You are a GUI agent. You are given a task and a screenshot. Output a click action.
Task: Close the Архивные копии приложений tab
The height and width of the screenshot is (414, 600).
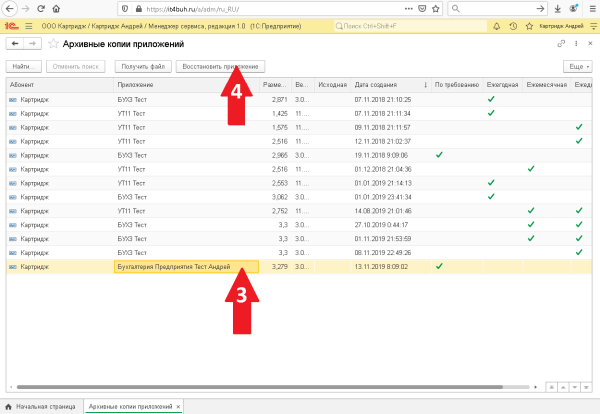179,406
